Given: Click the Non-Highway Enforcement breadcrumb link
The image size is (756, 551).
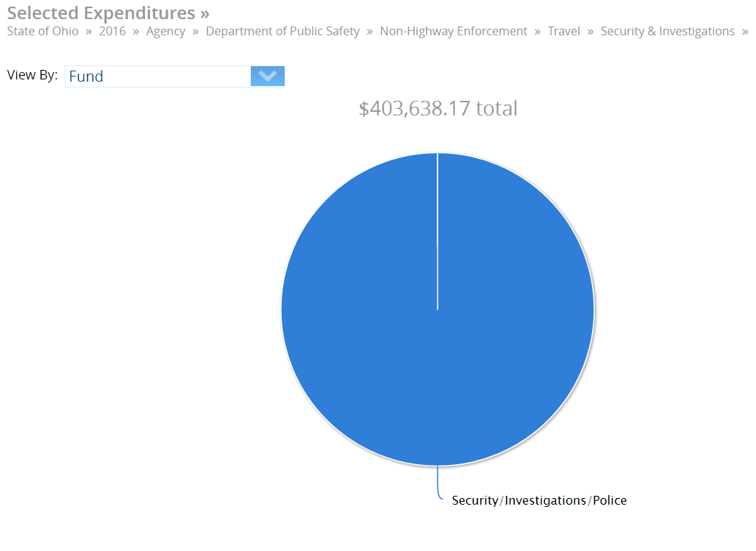Looking at the screenshot, I should 453,31.
